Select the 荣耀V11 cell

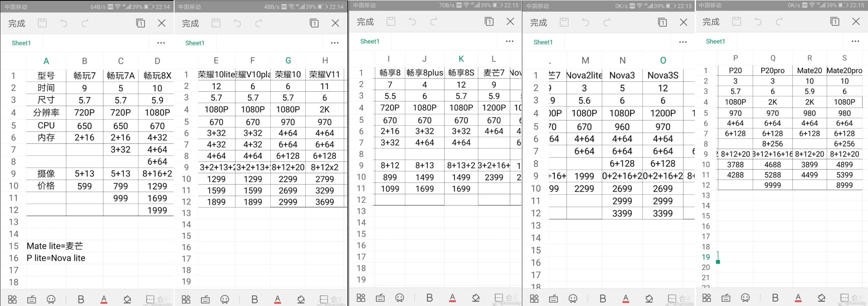click(x=325, y=75)
